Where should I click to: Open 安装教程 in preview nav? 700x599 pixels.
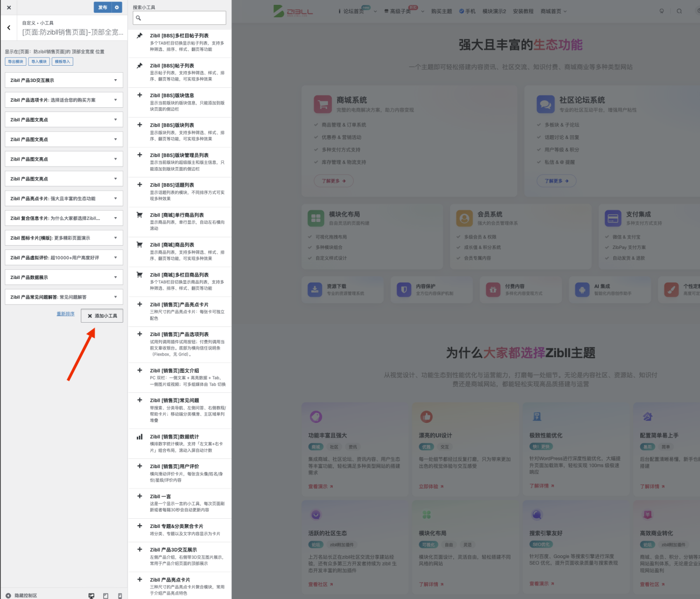click(523, 11)
